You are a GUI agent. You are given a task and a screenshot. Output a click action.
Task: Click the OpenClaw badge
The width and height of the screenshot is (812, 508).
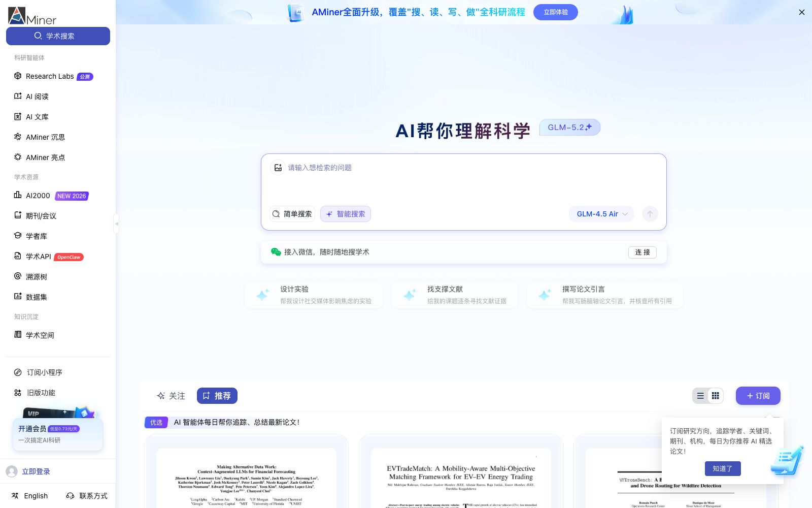click(x=69, y=257)
